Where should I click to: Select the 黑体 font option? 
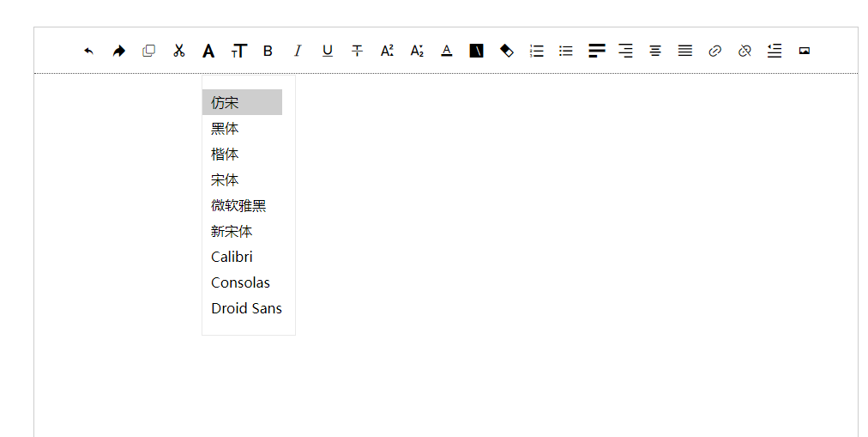point(242,129)
